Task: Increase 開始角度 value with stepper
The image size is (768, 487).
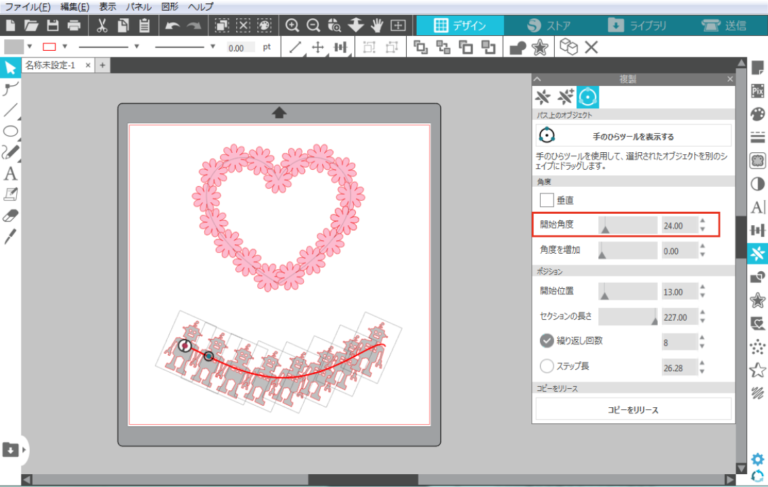Action: coord(702,221)
